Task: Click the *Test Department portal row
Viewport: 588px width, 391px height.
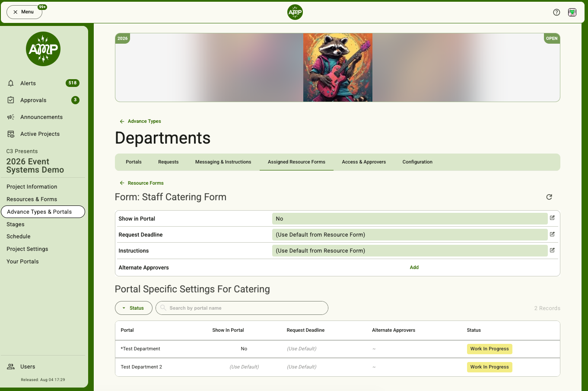Action: pyautogui.click(x=337, y=349)
